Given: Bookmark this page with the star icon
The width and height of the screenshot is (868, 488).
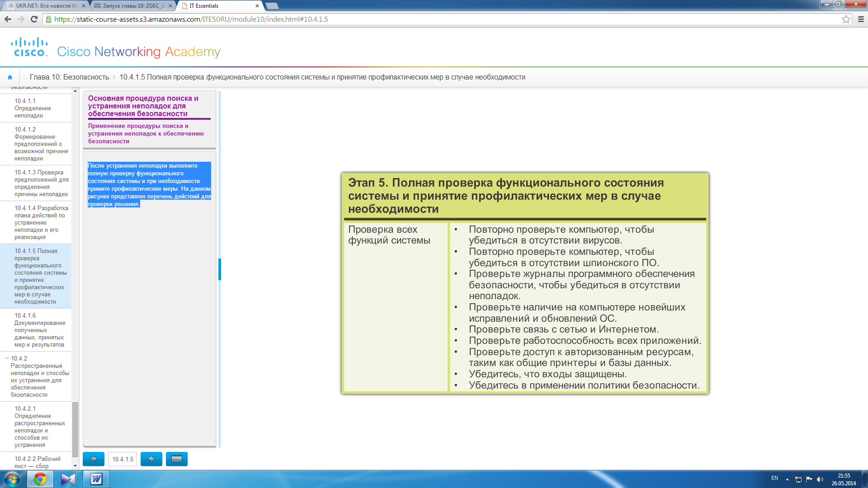Looking at the screenshot, I should coord(846,19).
